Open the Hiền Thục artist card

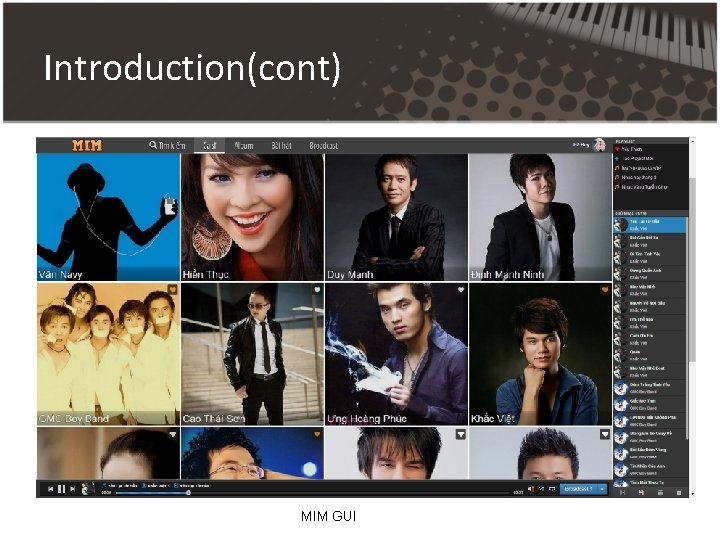[252, 217]
